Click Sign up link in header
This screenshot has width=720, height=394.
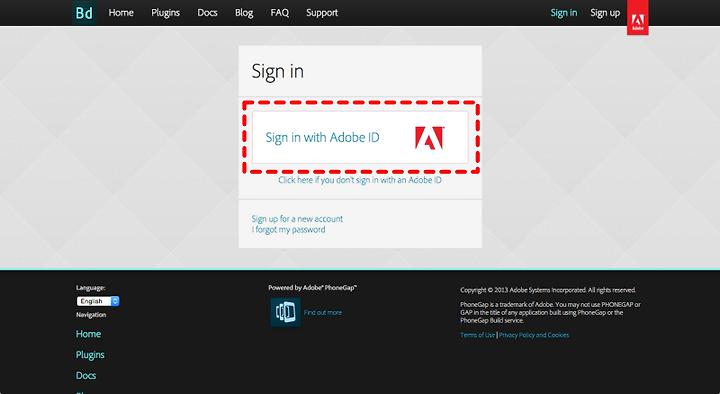pos(605,13)
